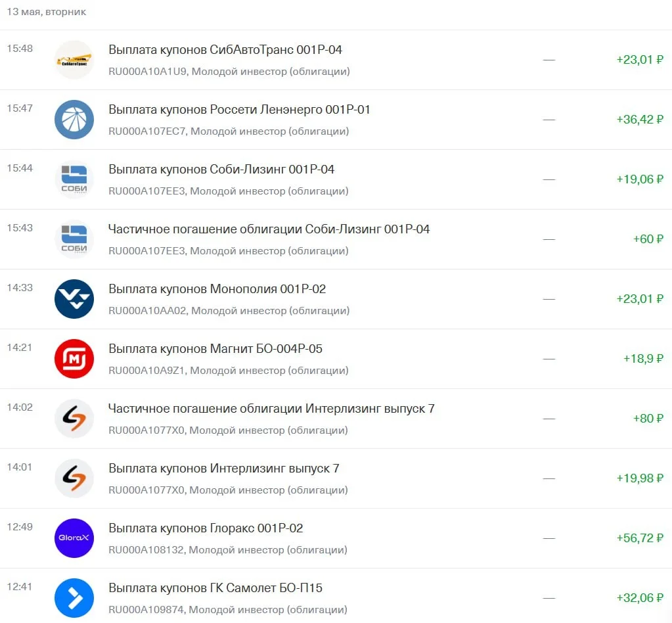The width and height of the screenshot is (672, 623).
Task: Click the +23,01 ₽ amount in СибАвтоТранс row
Action: click(x=640, y=60)
